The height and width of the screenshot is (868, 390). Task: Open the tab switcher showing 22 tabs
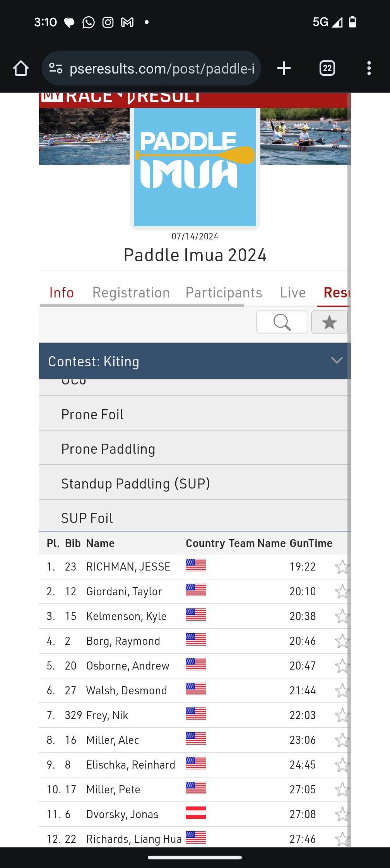(x=327, y=68)
